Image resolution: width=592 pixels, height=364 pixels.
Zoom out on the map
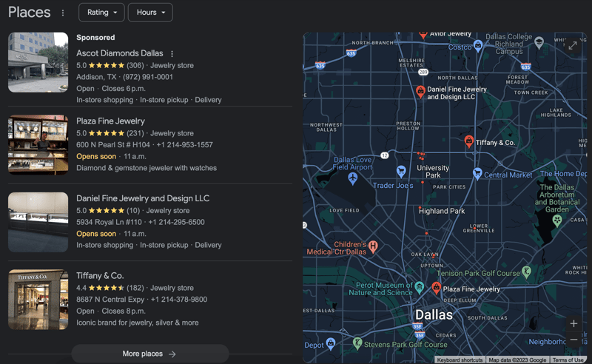click(x=573, y=340)
